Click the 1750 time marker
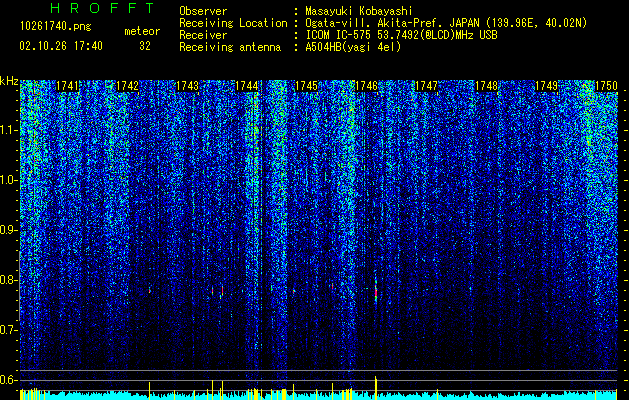Screen dimensions: 629x400 pyautogui.click(x=606, y=86)
